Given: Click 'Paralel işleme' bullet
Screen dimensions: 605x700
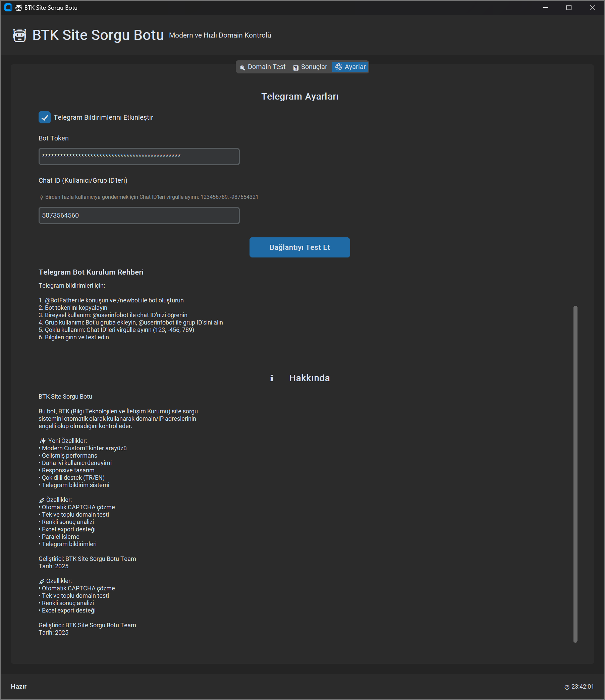Looking at the screenshot, I should coord(59,537).
